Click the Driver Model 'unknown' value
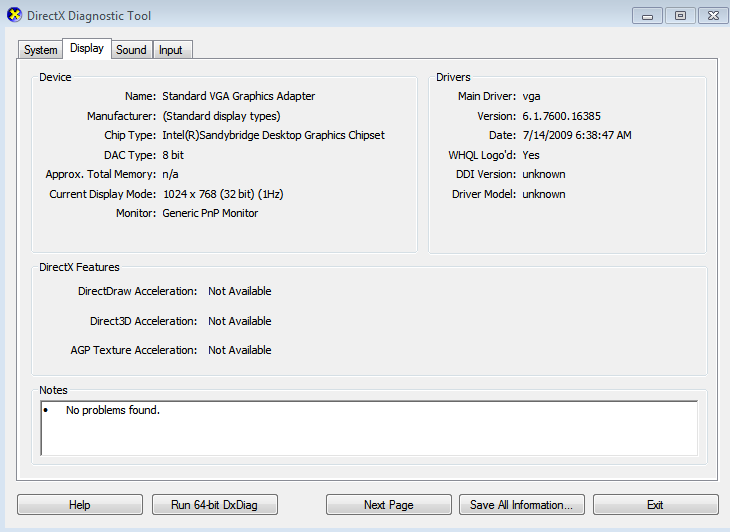The image size is (730, 532). [544, 194]
